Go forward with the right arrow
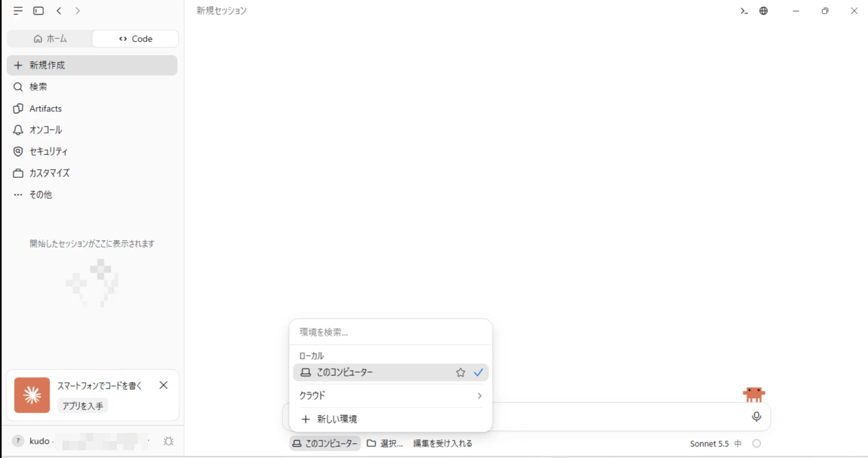Image resolution: width=868 pixels, height=458 pixels. pyautogui.click(x=78, y=11)
